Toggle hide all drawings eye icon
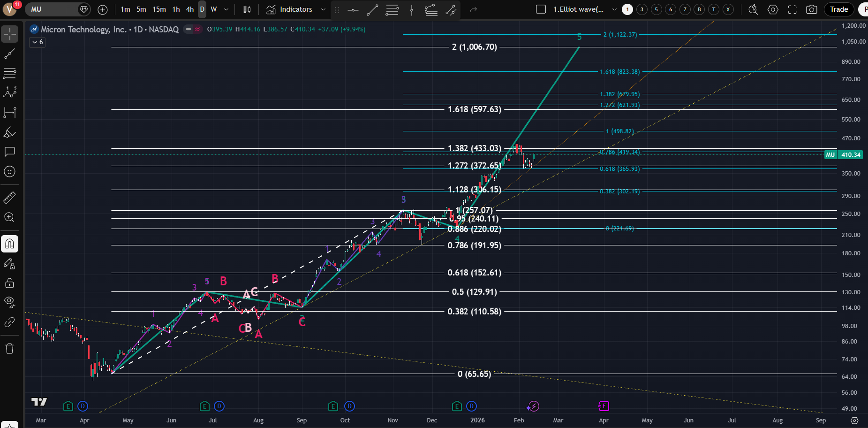The height and width of the screenshot is (428, 868). coord(9,301)
